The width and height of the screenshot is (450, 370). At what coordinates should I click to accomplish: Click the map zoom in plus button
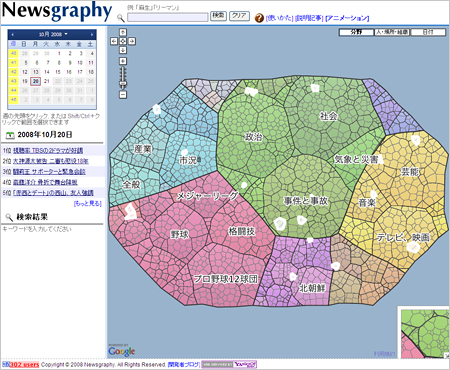coord(123,61)
